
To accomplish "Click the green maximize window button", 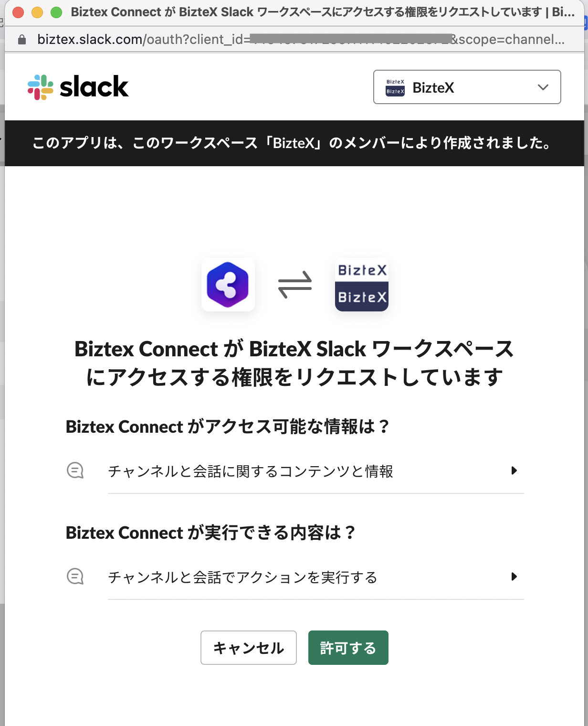I will coord(56,12).
